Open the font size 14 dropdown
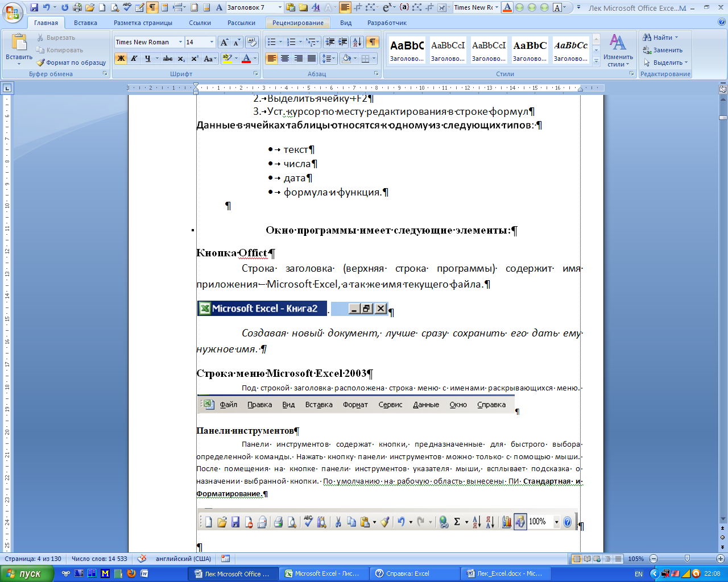The height and width of the screenshot is (582, 728). pos(212,42)
